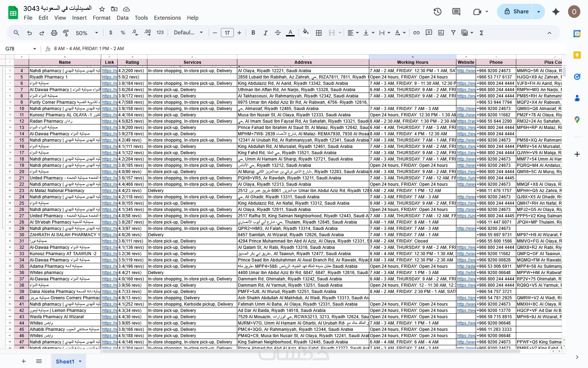Insert a link

coord(416,33)
